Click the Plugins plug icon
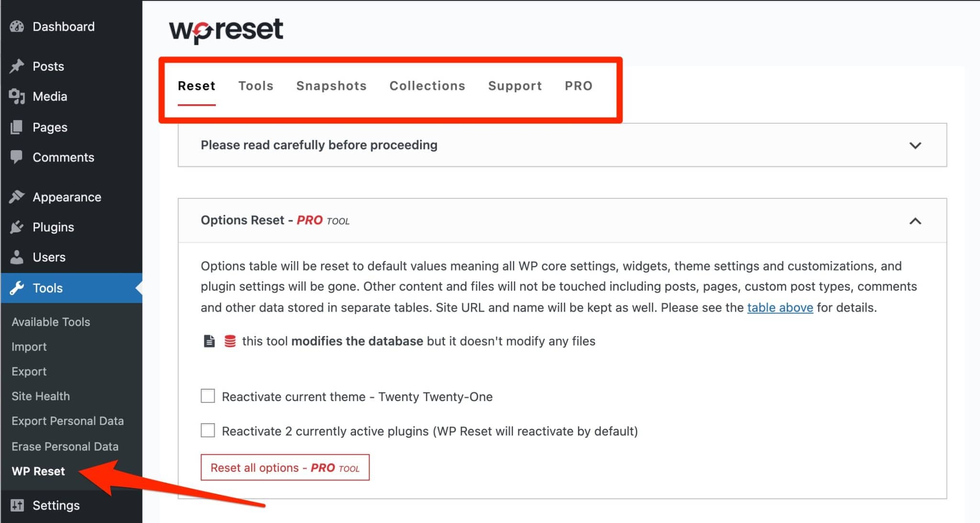Viewport: 980px width, 523px height. pyautogui.click(x=17, y=227)
